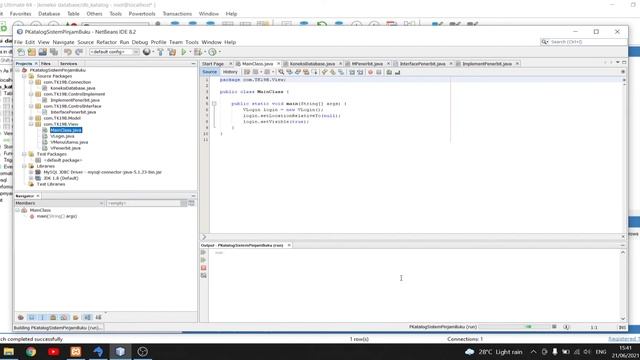
Task: Click the Output panel vertical scrollbar
Action: pos(623,286)
